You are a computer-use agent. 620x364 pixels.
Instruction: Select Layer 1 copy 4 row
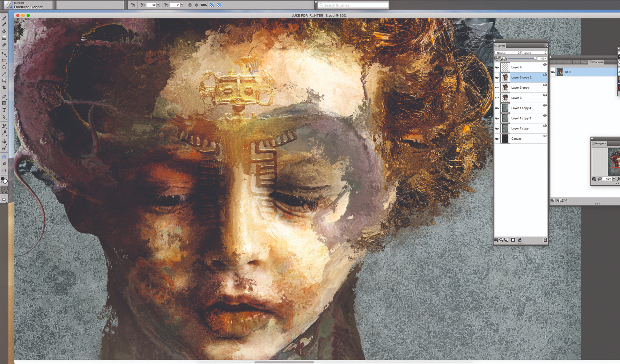tap(521, 108)
